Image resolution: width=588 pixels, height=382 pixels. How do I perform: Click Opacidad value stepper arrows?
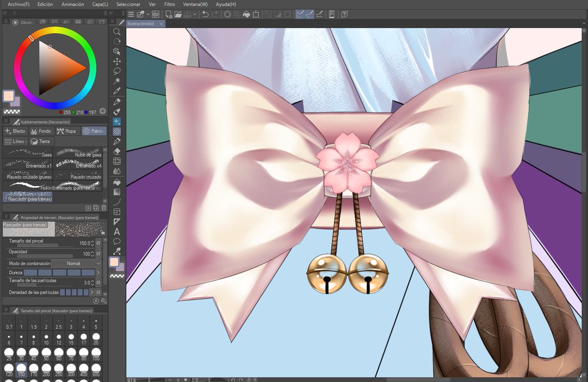[93, 254]
